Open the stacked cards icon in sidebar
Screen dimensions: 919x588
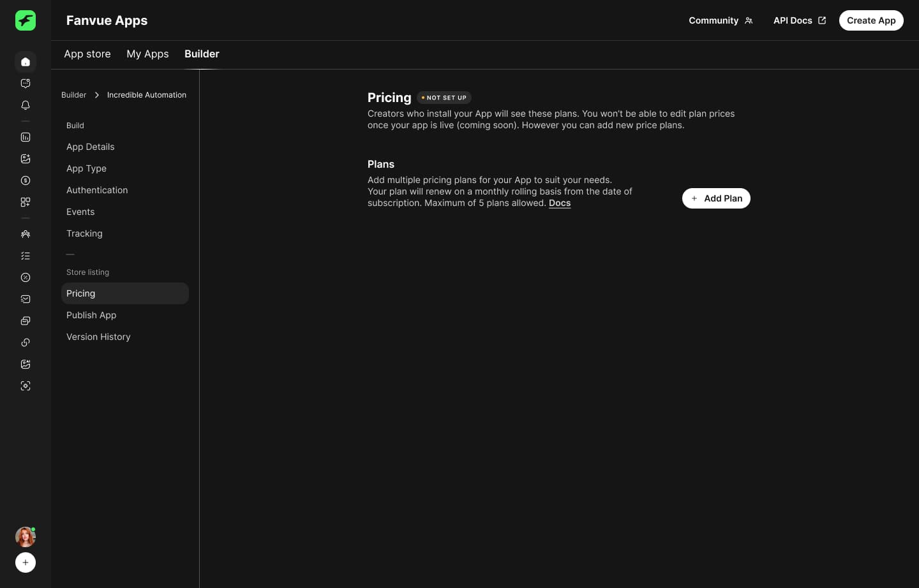(x=26, y=321)
